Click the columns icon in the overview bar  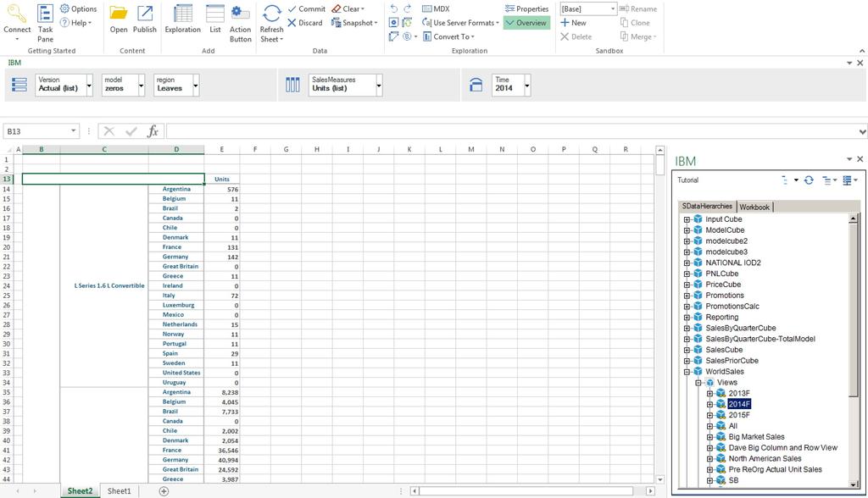point(292,85)
